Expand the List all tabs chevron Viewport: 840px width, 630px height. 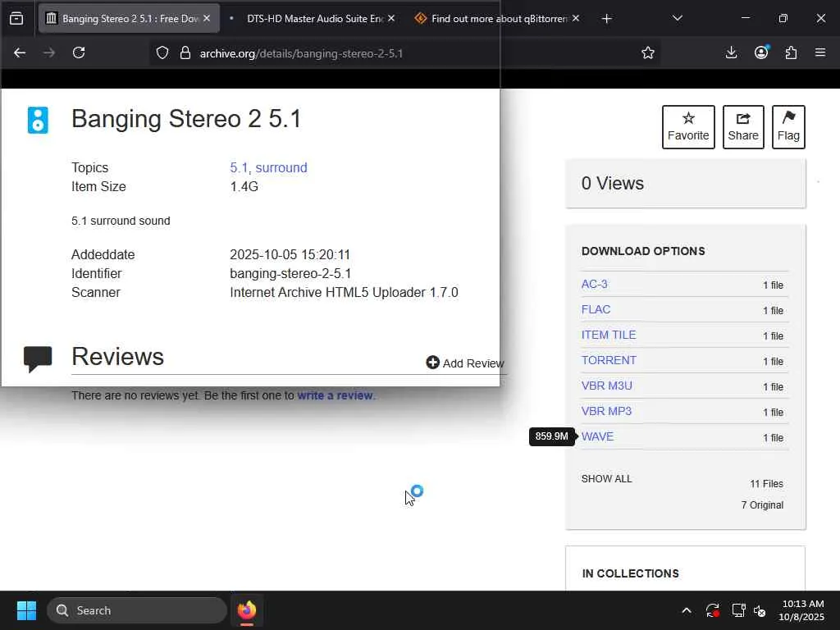coord(677,19)
